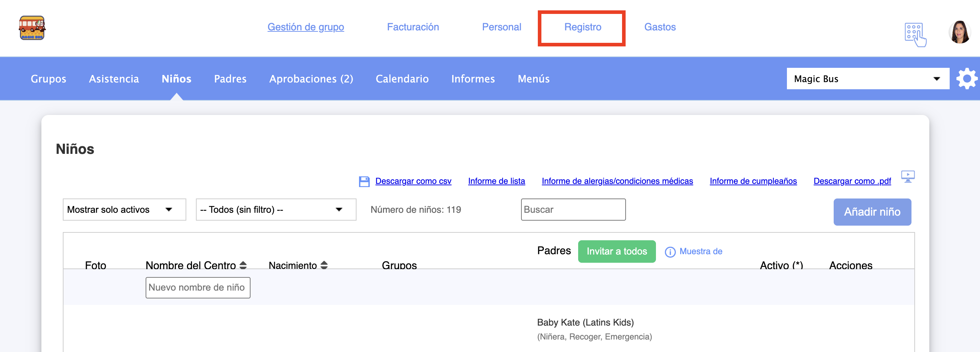Select the Niños tab
This screenshot has height=352, width=980.
pyautogui.click(x=177, y=79)
